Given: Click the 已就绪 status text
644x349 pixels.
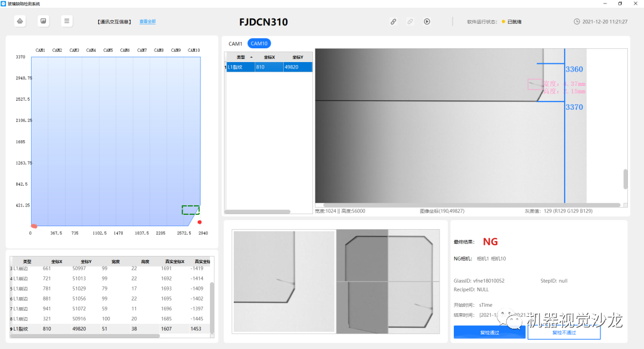Looking at the screenshot, I should pos(514,22).
